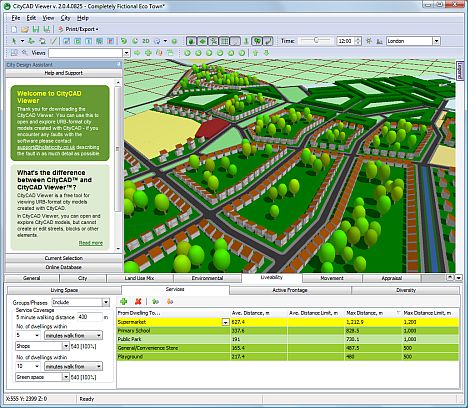This screenshot has width=468, height=408.
Task: Open the Views combo box dropdown
Action: coord(126,53)
